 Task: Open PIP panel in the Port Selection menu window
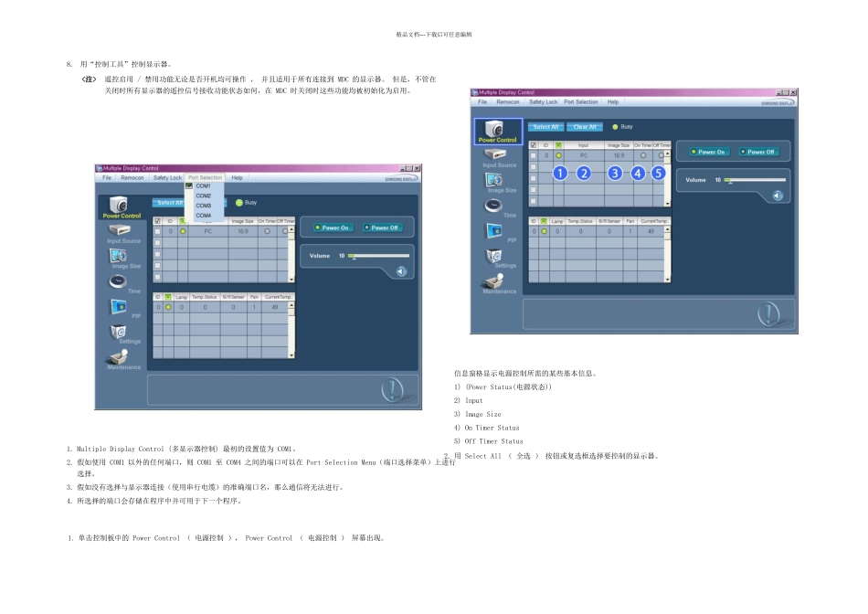pyautogui.click(x=123, y=309)
